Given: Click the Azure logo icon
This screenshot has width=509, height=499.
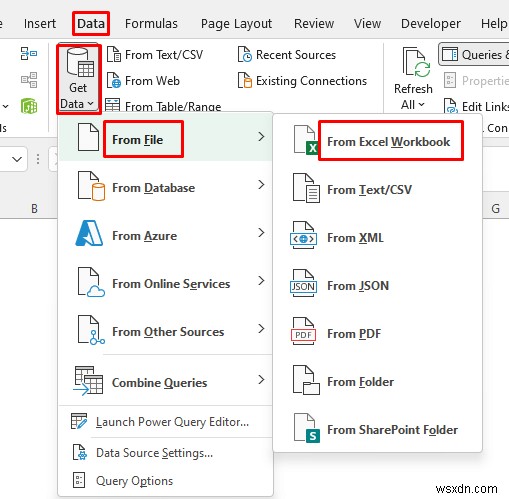Looking at the screenshot, I should click(89, 233).
